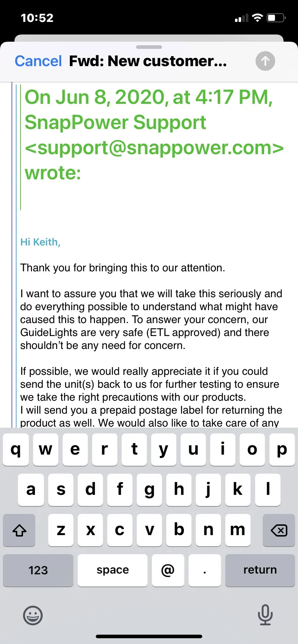Switch to the 123 numeric keyboard

(x=38, y=570)
